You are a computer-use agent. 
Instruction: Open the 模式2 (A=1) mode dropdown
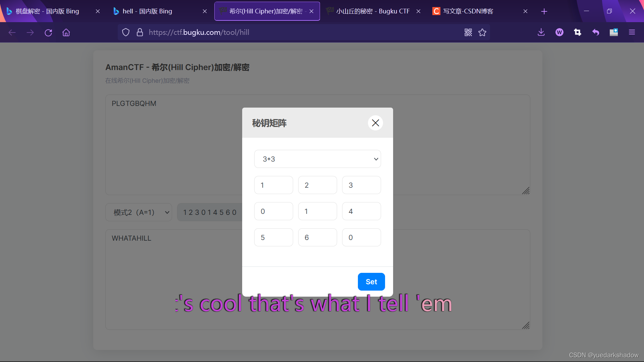(x=139, y=212)
